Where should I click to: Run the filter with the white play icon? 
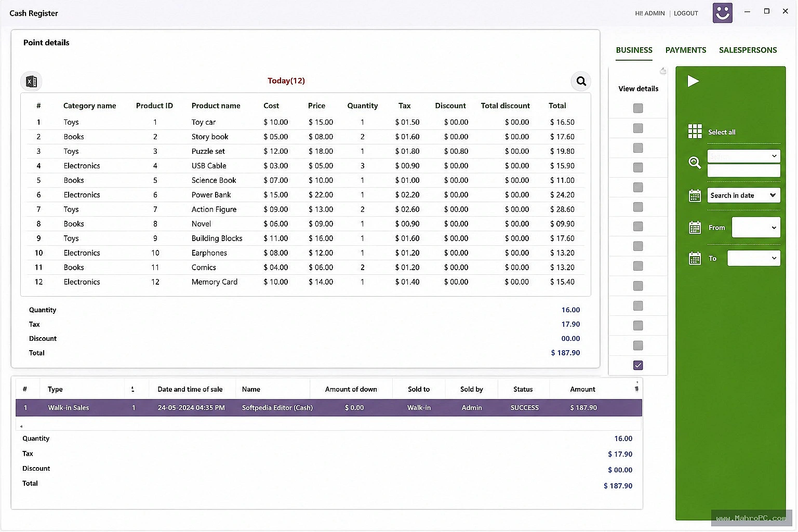[x=693, y=81]
